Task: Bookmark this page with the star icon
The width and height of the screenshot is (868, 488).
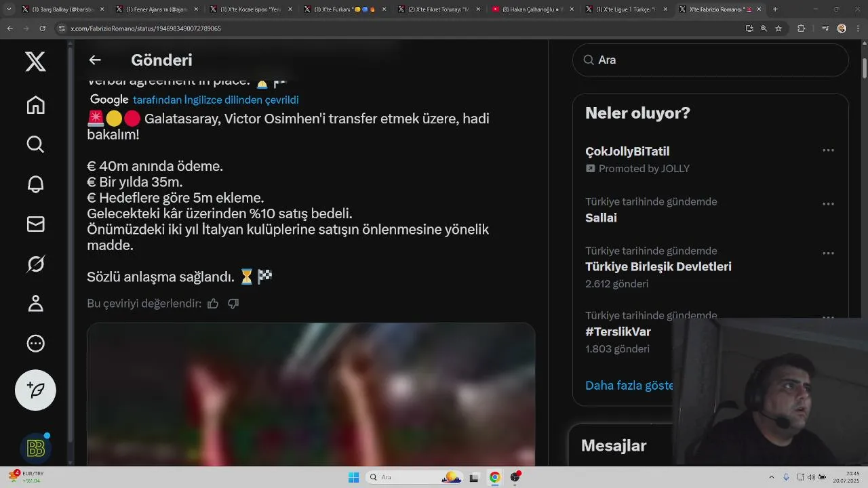Action: 778,28
